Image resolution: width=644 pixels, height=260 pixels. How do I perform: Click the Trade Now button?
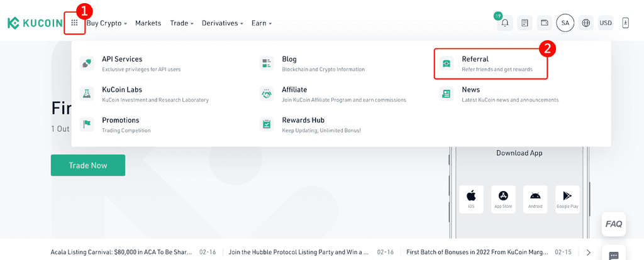[88, 165]
